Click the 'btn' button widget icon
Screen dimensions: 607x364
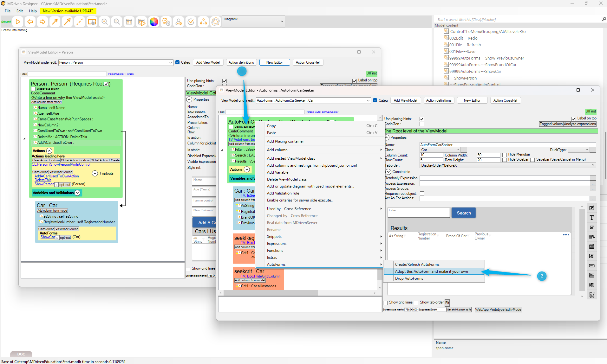[592, 265]
